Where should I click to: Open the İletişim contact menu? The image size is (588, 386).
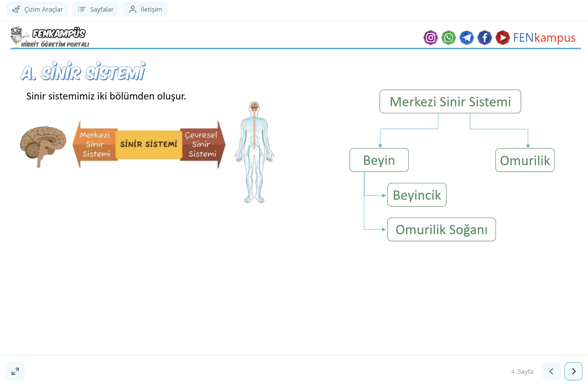(145, 9)
